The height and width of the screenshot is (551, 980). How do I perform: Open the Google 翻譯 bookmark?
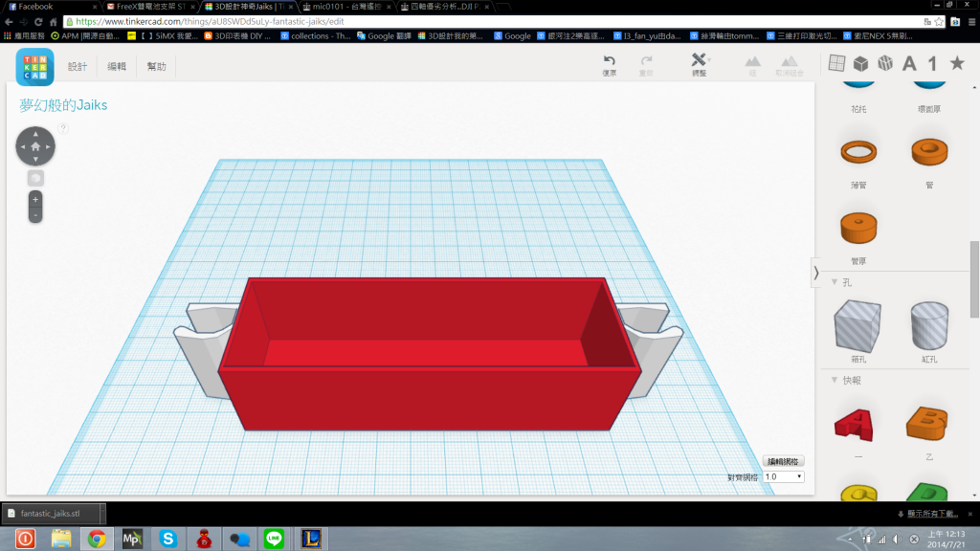pos(385,36)
